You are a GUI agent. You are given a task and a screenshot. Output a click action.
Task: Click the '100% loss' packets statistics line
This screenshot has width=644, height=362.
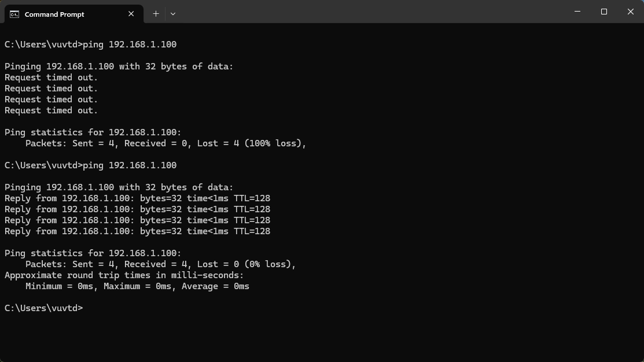click(x=165, y=143)
